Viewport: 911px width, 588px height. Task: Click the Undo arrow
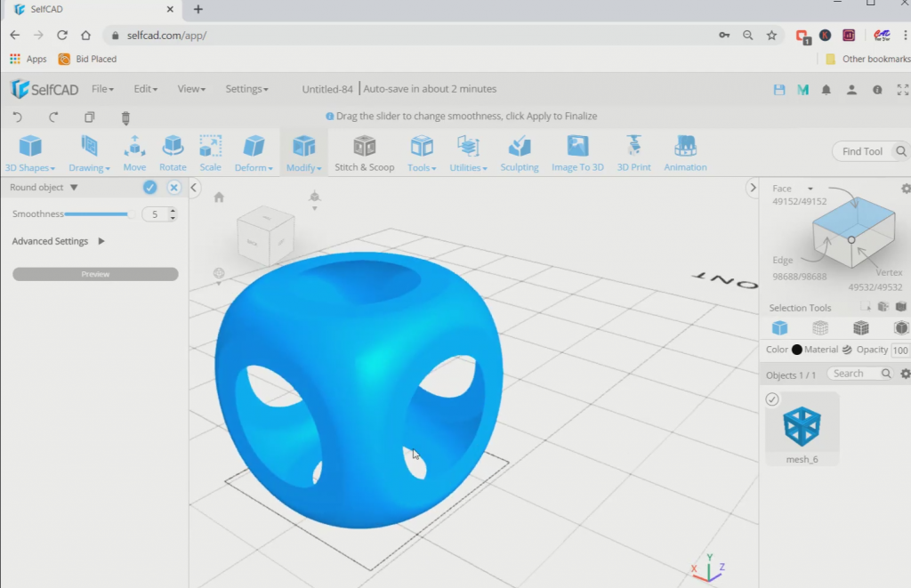click(x=16, y=117)
